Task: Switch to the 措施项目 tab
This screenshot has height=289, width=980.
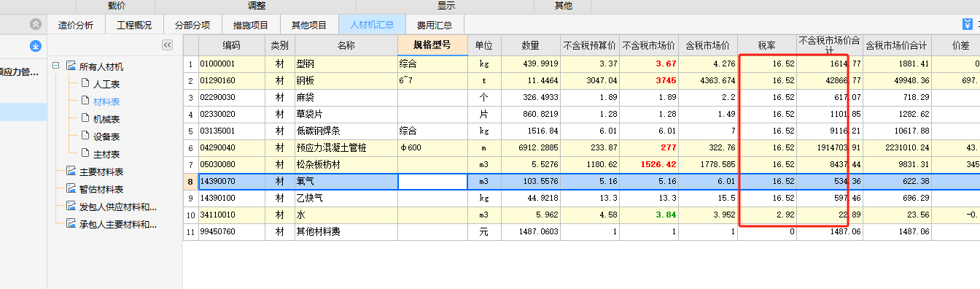Action: [x=251, y=25]
